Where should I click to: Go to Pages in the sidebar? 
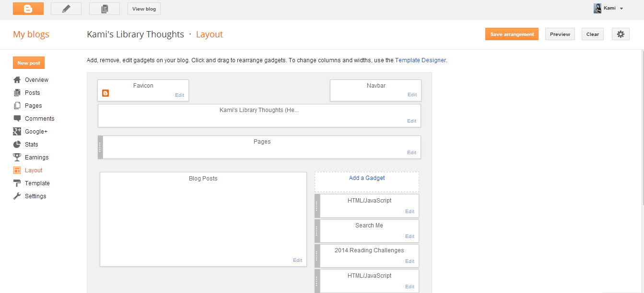coord(33,106)
